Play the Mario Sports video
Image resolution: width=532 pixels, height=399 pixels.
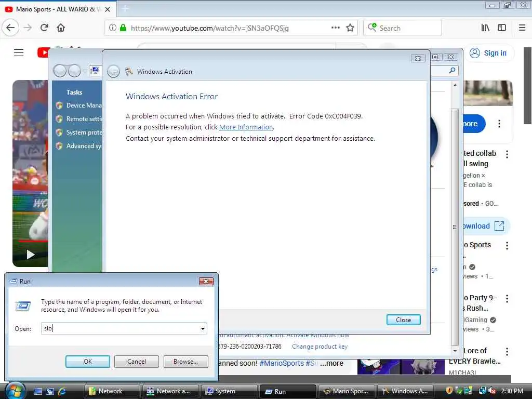click(31, 254)
